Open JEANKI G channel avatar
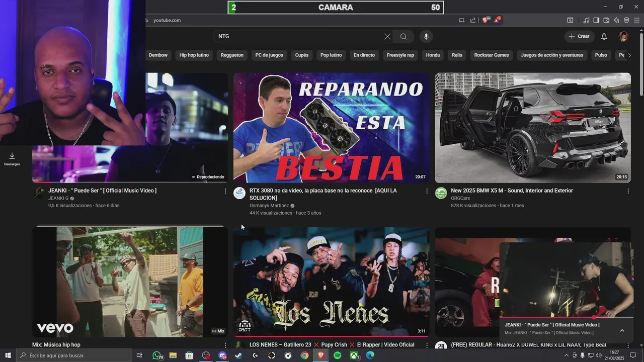This screenshot has width=644, height=362. [39, 194]
